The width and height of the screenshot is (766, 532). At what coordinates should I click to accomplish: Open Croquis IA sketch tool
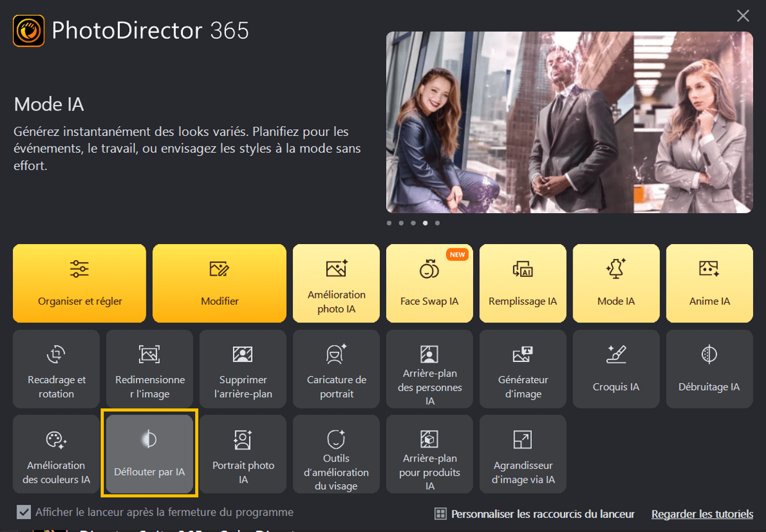(x=616, y=369)
